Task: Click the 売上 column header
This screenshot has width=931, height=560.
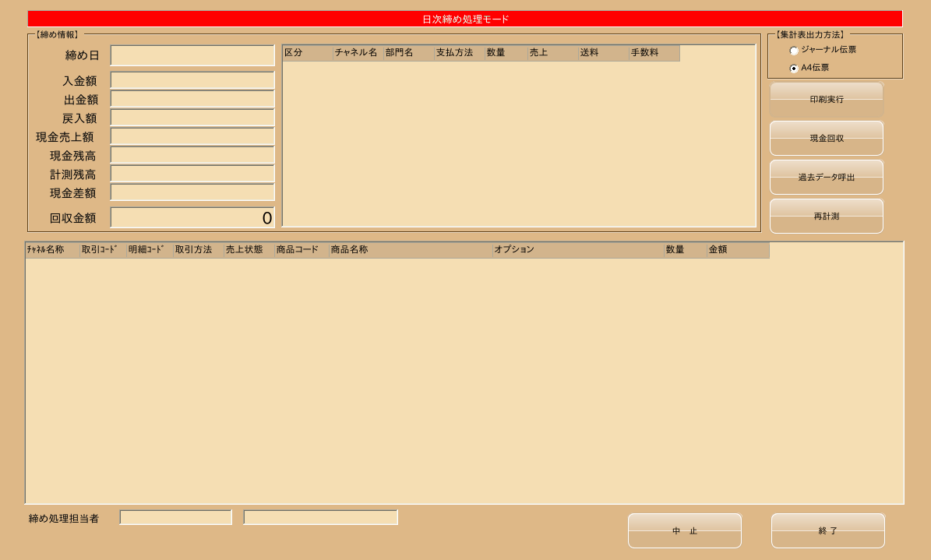Action: [553, 53]
